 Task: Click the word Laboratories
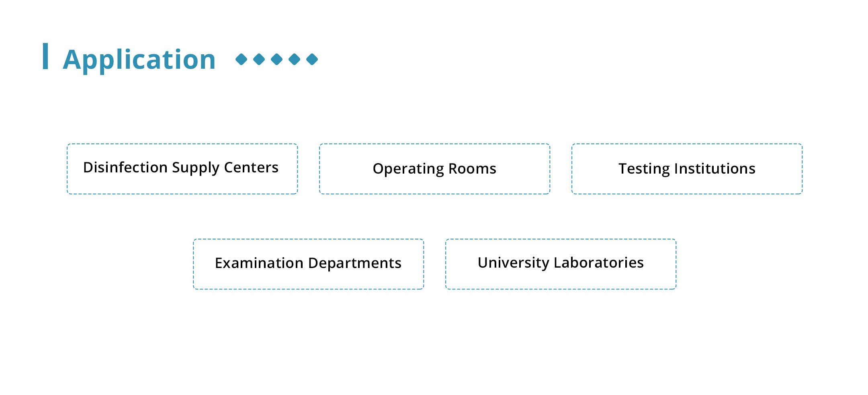coord(599,263)
